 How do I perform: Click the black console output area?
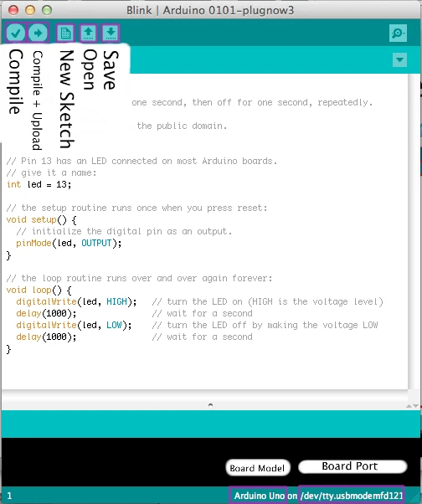pos(211,462)
